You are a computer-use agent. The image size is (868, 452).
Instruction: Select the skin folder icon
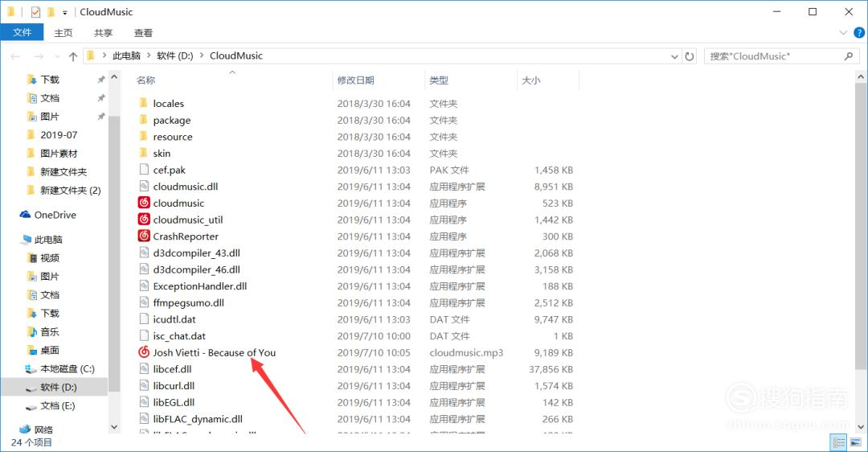pos(143,153)
